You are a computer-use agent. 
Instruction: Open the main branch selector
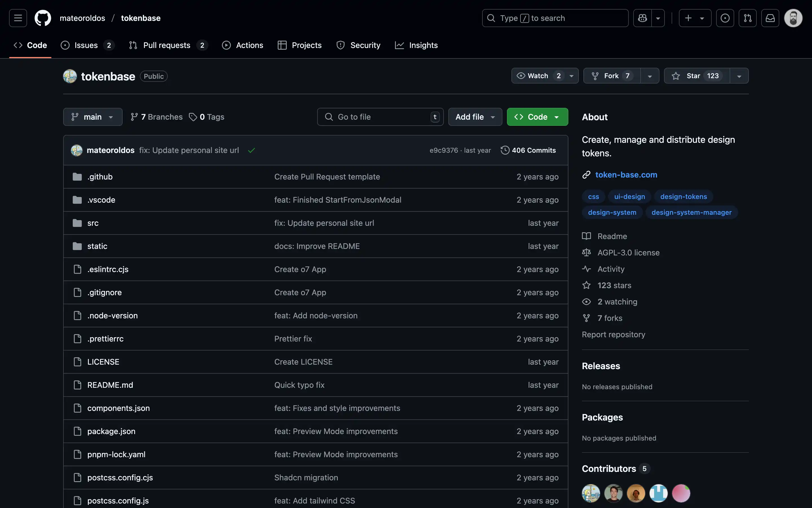(x=92, y=117)
